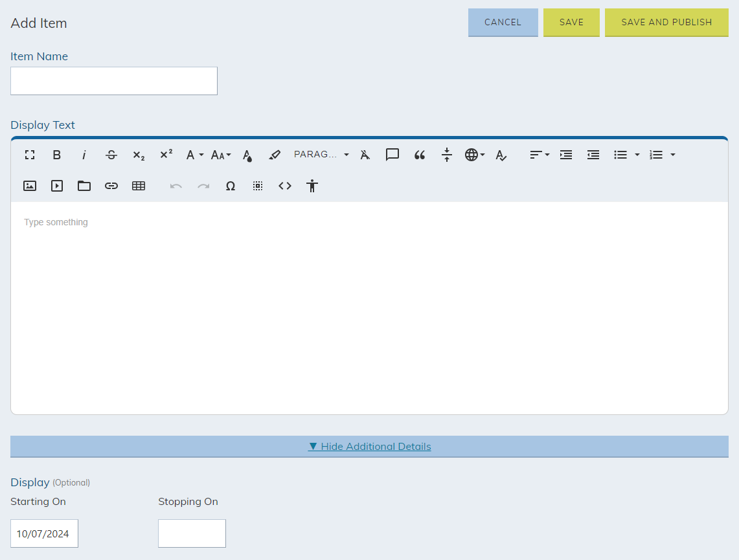
Task: Click the redo arrow
Action: [203, 186]
